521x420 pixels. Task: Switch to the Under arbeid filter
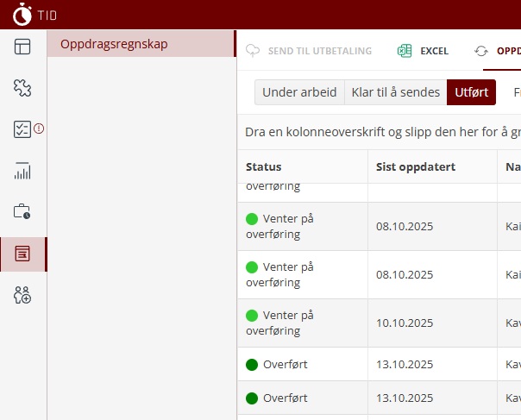(299, 92)
